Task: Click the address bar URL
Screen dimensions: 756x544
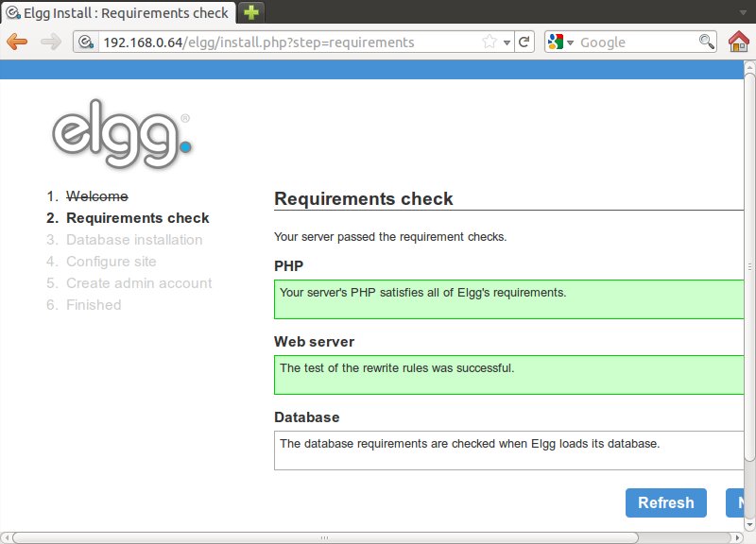Action: pyautogui.click(x=258, y=42)
